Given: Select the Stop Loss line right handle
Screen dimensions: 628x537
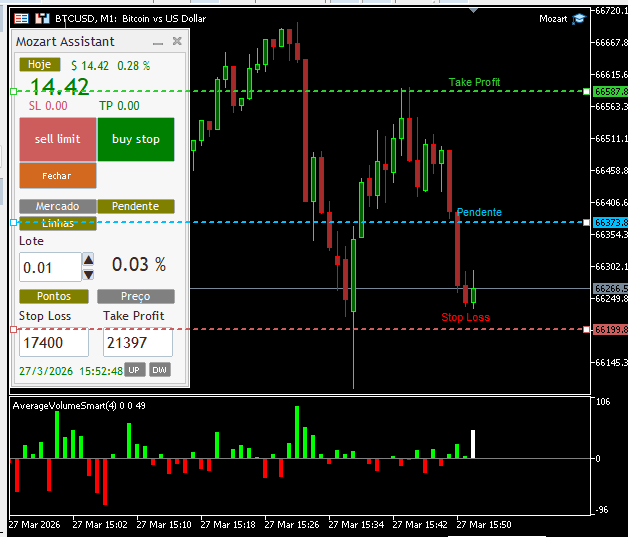Looking at the screenshot, I should coord(586,330).
